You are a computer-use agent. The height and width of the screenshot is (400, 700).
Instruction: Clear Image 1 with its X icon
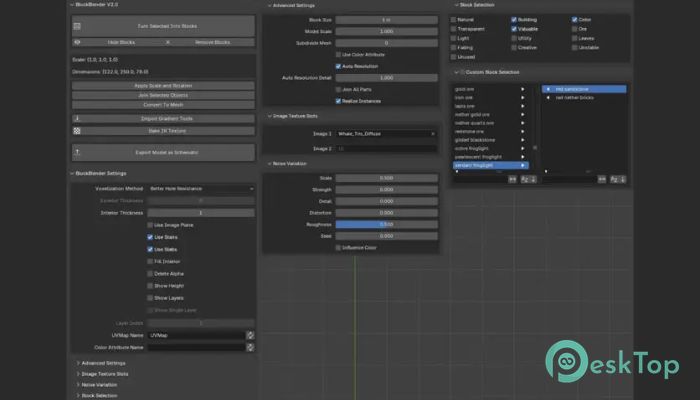click(433, 133)
